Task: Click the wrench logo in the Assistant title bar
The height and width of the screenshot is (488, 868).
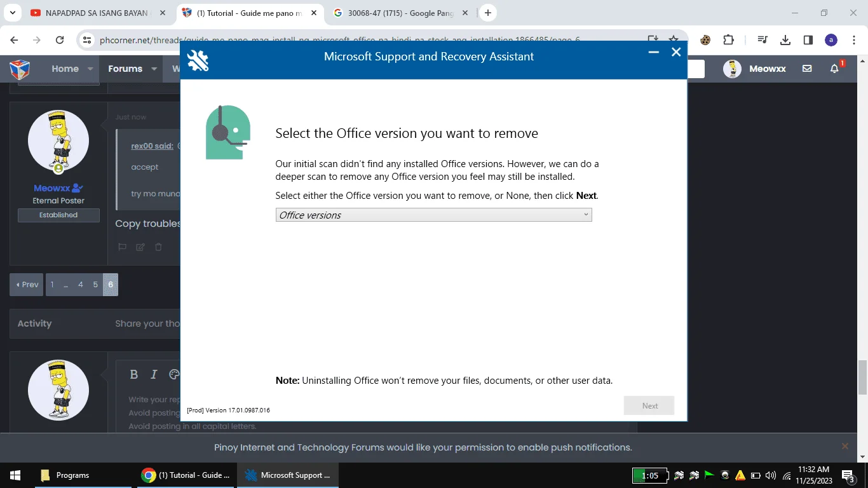Action: tap(198, 60)
